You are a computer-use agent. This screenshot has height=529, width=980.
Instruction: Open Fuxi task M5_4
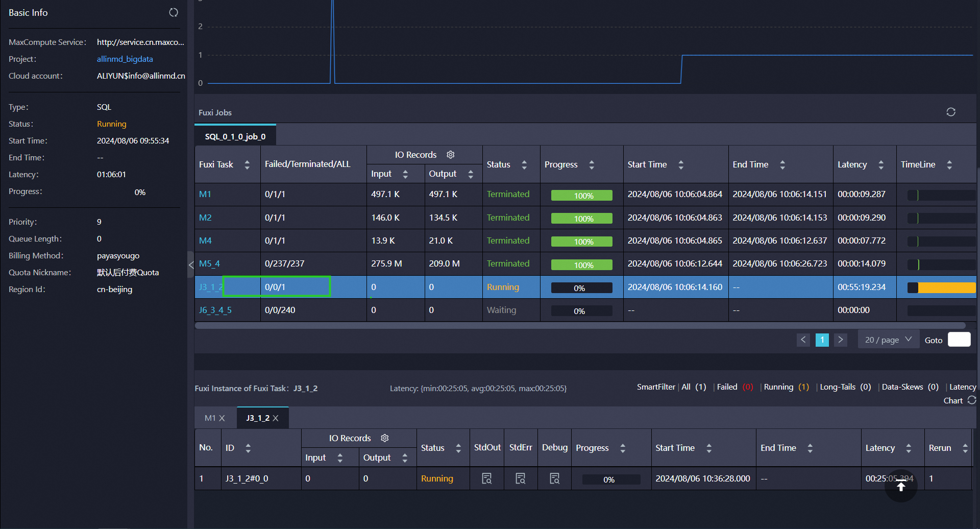pyautogui.click(x=209, y=263)
